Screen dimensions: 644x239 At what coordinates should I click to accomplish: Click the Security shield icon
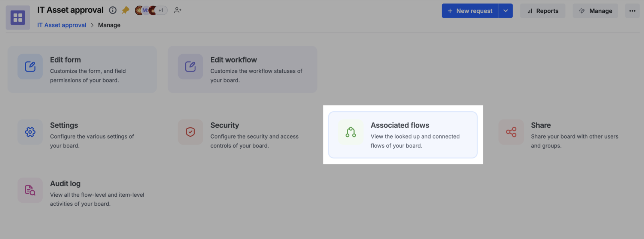coord(190,132)
